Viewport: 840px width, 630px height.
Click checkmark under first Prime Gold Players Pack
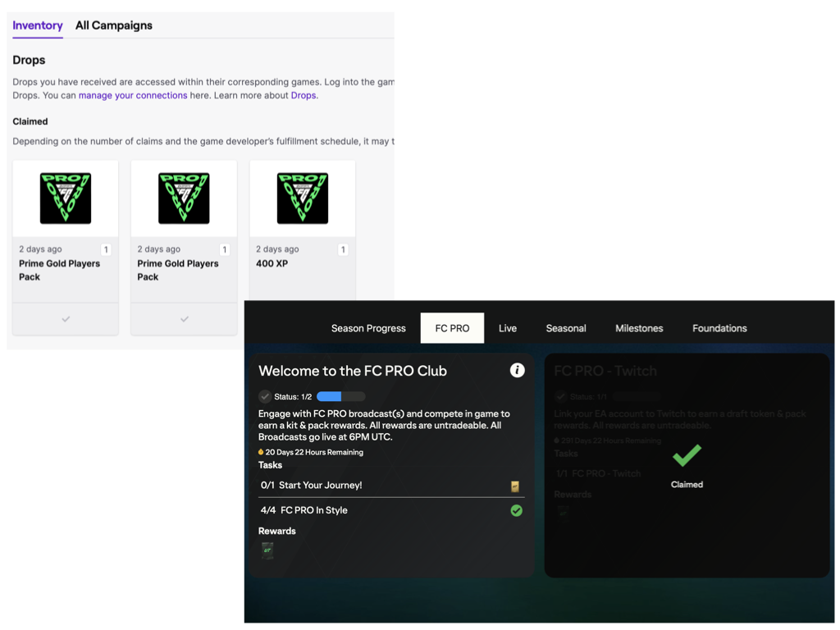66,319
